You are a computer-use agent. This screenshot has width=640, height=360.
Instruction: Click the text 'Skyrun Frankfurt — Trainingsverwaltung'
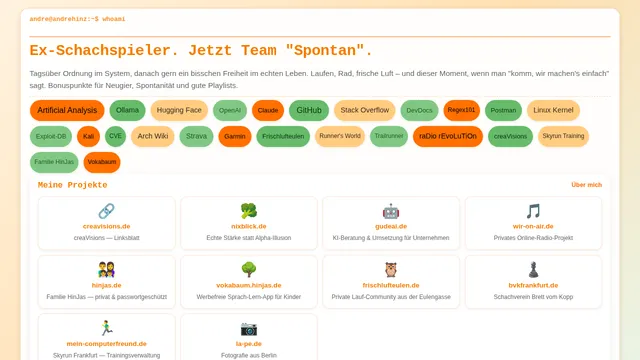click(107, 356)
